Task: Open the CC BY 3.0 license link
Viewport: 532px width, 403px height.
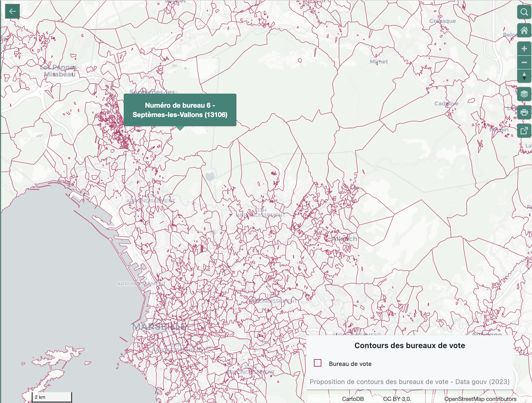Action: point(397,399)
